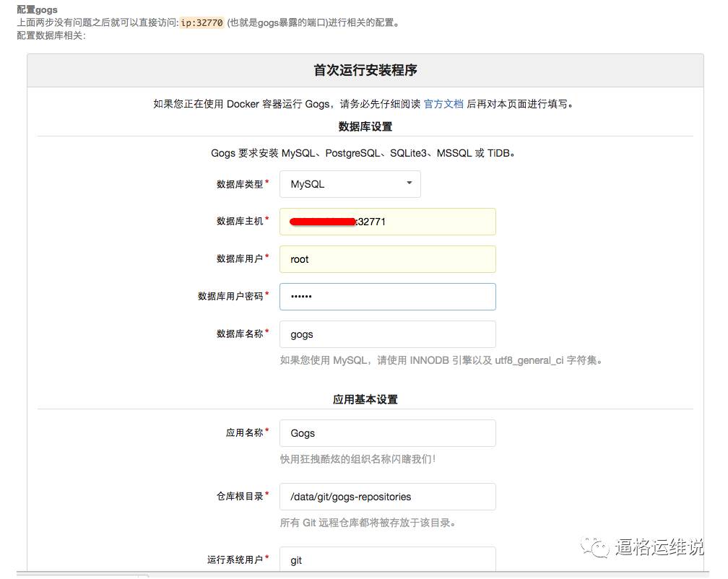This screenshot has height=579, width=728.
Task: Click the 应用基本设置 section title
Action: [365, 399]
